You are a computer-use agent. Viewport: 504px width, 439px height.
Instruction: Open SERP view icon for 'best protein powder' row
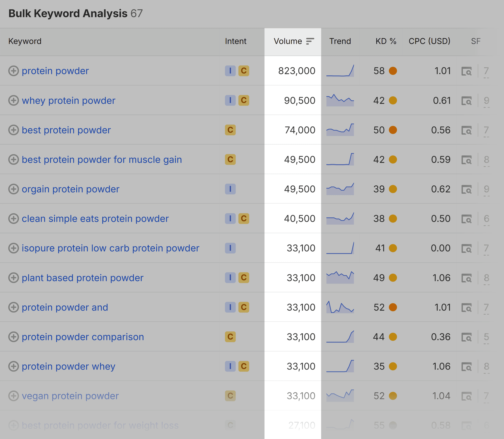click(x=467, y=130)
